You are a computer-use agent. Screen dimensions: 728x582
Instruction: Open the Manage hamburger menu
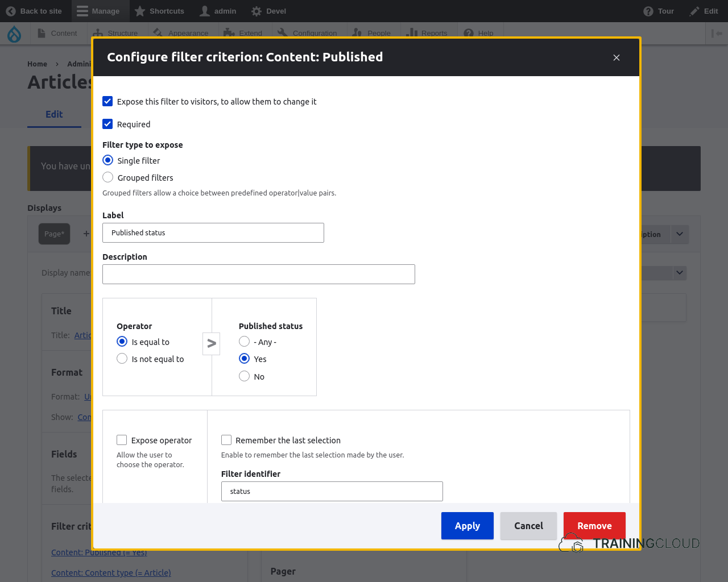pyautogui.click(x=82, y=11)
